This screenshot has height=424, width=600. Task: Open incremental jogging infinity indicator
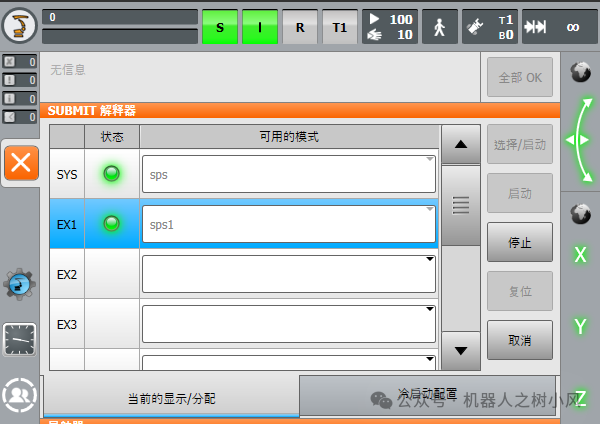click(559, 27)
